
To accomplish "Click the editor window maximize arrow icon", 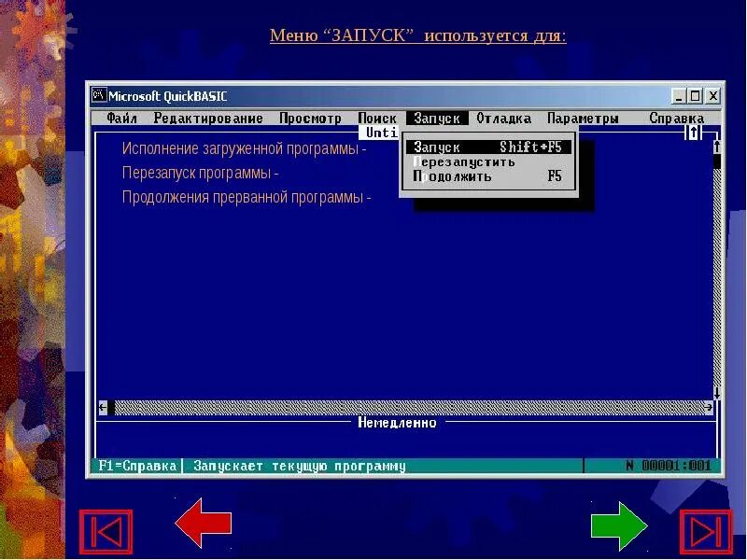I will [693, 132].
